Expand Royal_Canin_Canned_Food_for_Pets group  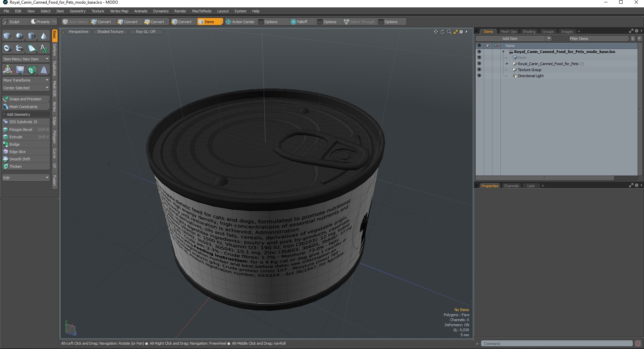[507, 63]
